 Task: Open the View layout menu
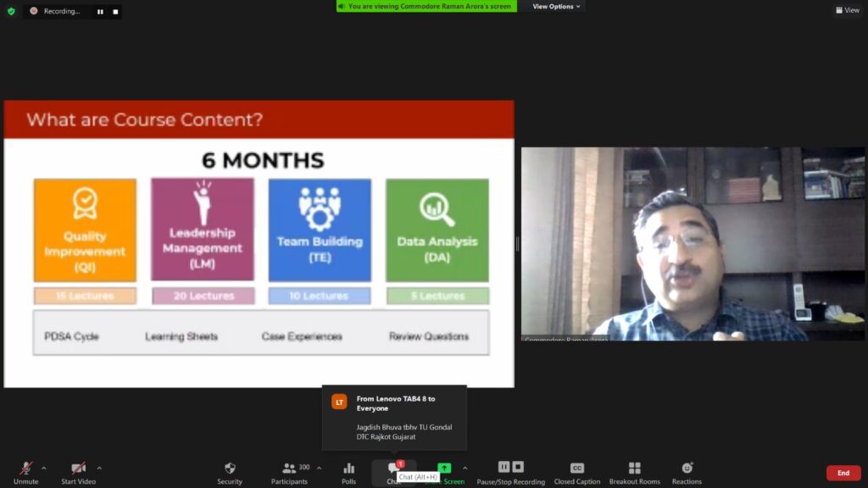(x=847, y=10)
